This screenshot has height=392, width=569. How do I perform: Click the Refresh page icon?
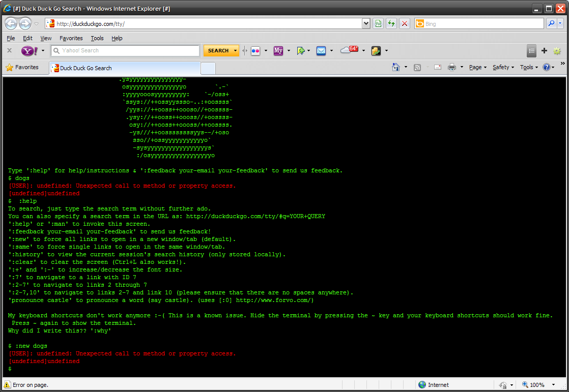[391, 24]
